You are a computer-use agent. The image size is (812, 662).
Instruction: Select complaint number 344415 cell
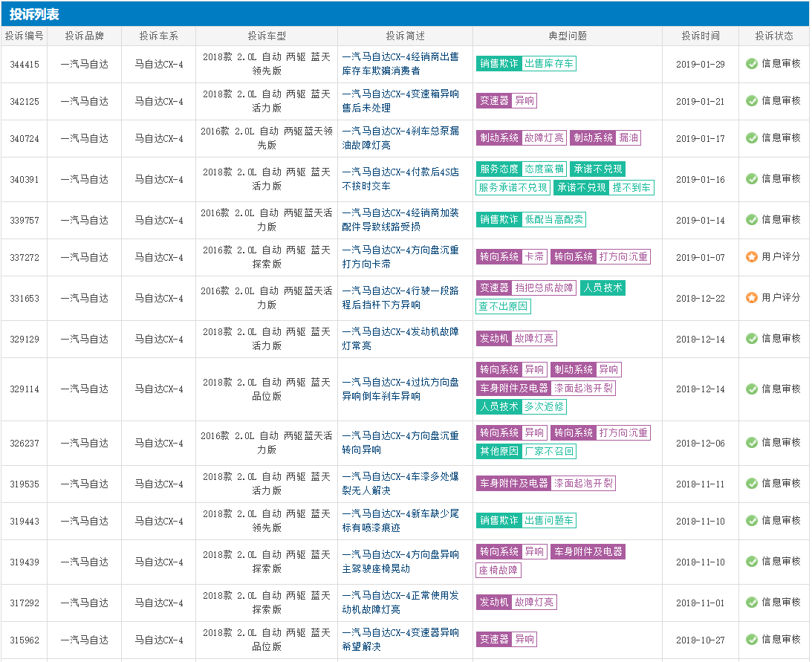point(25,65)
